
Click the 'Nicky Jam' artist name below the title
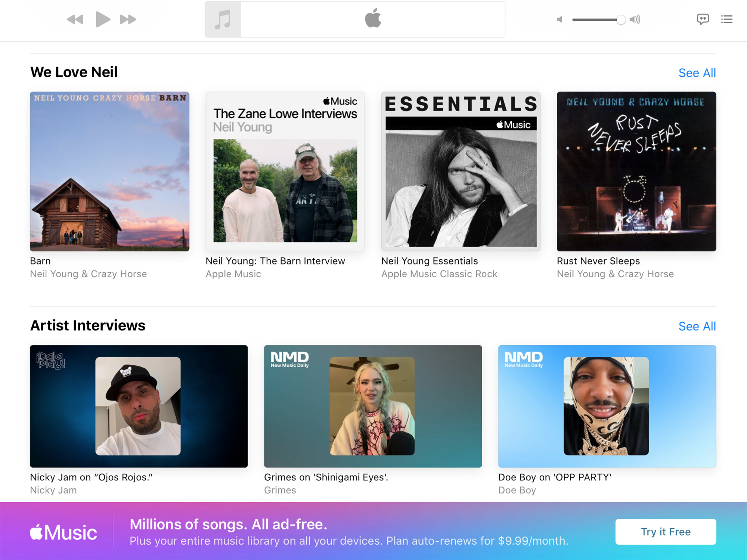[53, 490]
